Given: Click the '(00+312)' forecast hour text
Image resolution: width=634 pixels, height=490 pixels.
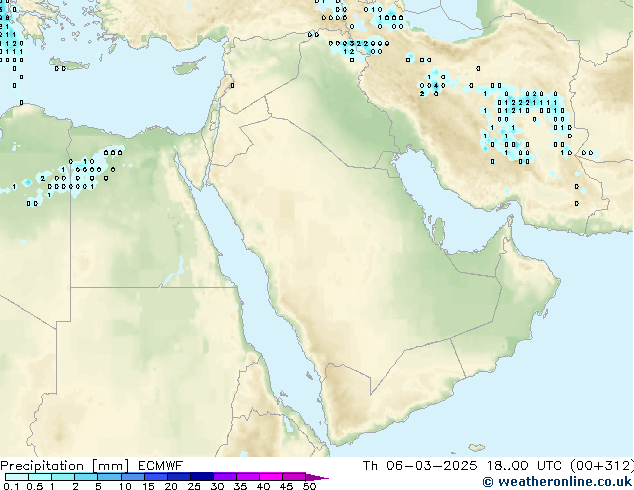Looking at the screenshot, I should 602,466.
